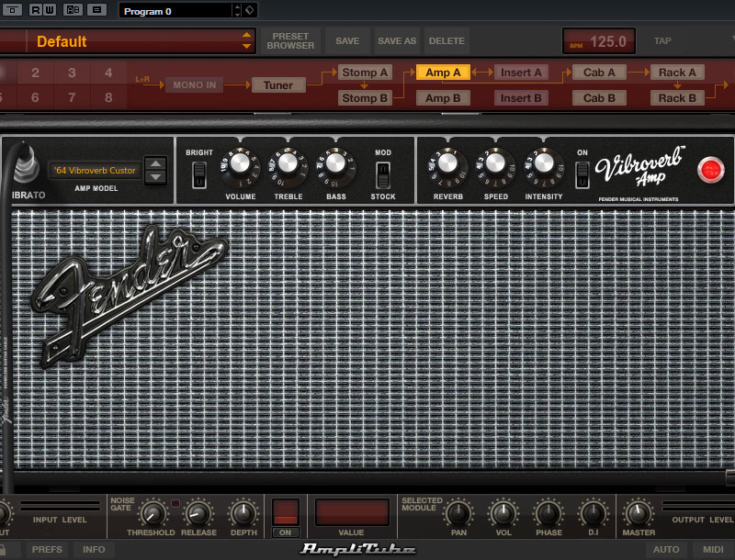735x560 pixels.
Task: Click the TREBLE knob
Action: [288, 163]
